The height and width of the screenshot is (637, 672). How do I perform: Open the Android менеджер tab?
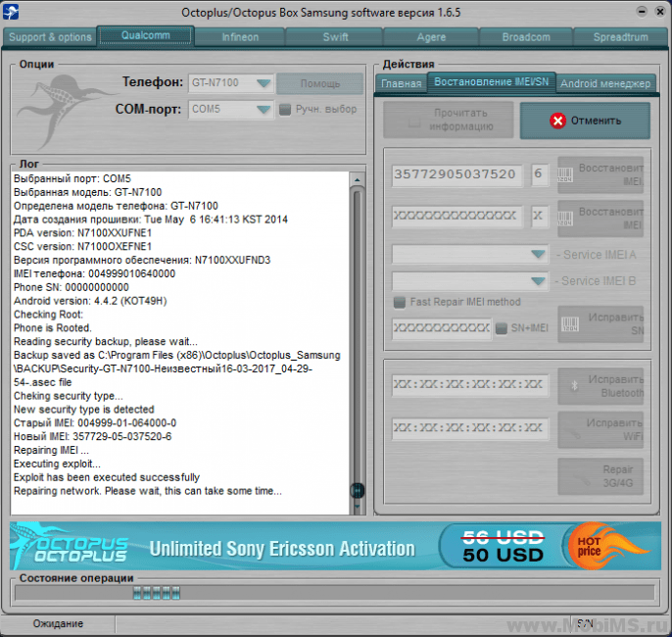pos(605,83)
